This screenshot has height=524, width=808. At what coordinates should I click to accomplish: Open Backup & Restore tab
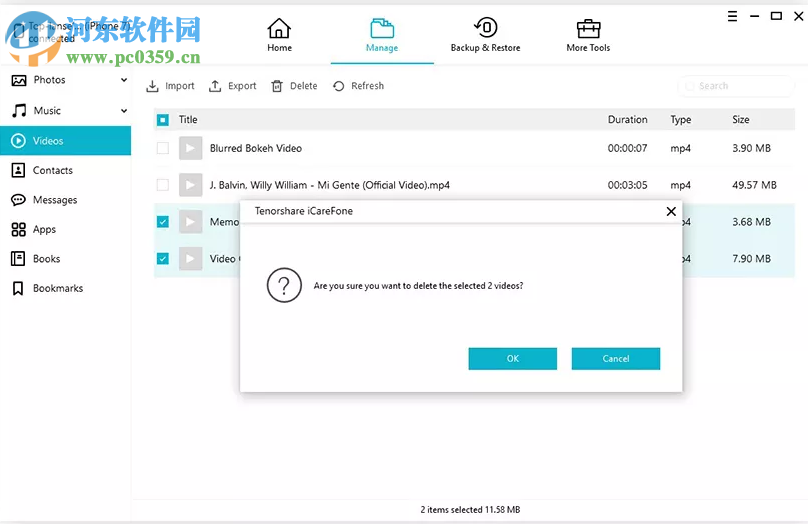pos(485,35)
